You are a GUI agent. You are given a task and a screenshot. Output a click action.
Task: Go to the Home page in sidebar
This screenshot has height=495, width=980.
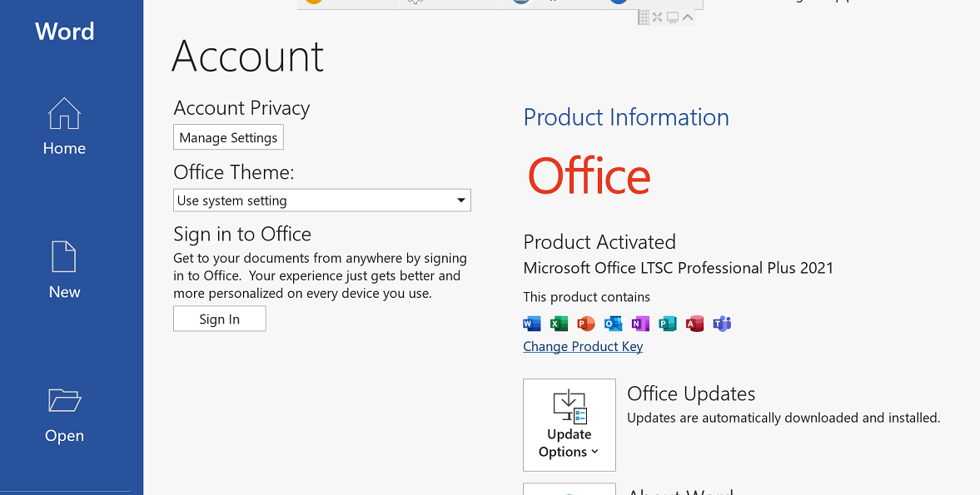[x=64, y=126]
